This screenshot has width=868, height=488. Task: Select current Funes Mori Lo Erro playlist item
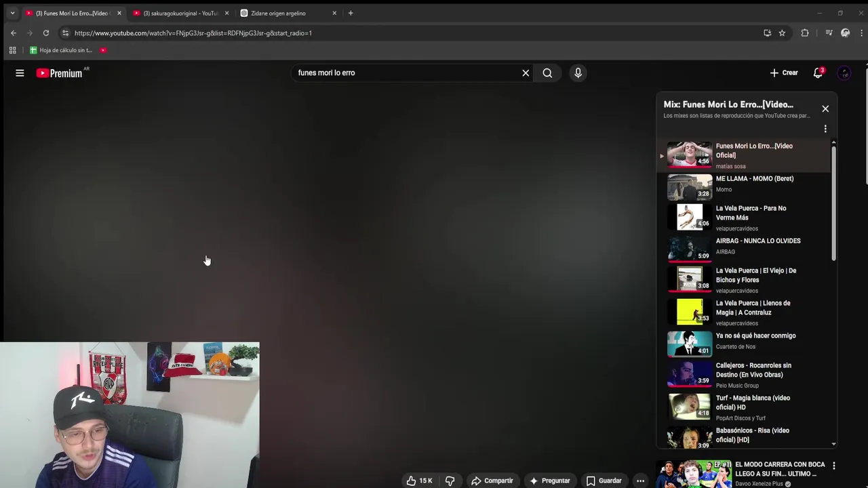click(x=743, y=155)
